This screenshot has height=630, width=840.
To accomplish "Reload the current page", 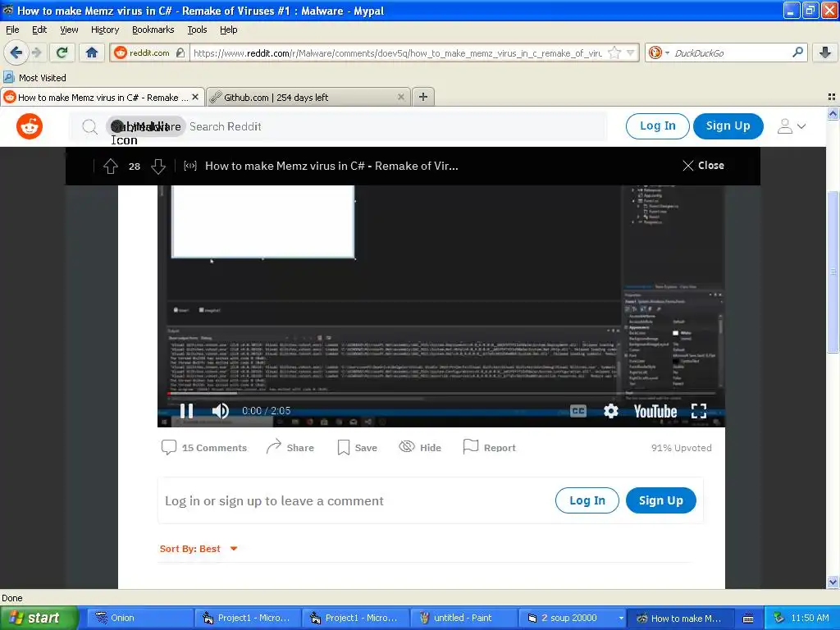I will 62,52.
